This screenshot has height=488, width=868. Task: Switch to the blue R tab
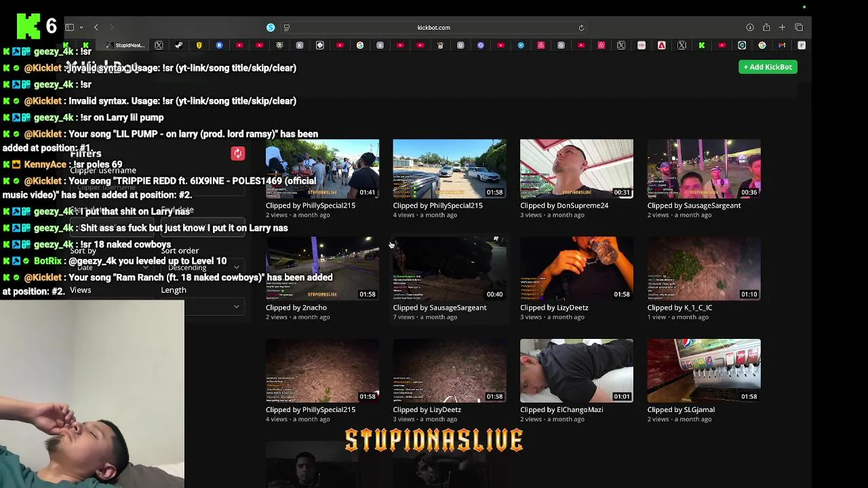click(x=219, y=45)
